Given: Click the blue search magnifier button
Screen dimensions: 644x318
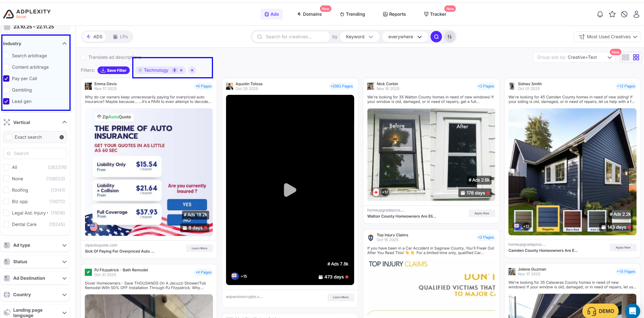Looking at the screenshot, I should [x=436, y=37].
